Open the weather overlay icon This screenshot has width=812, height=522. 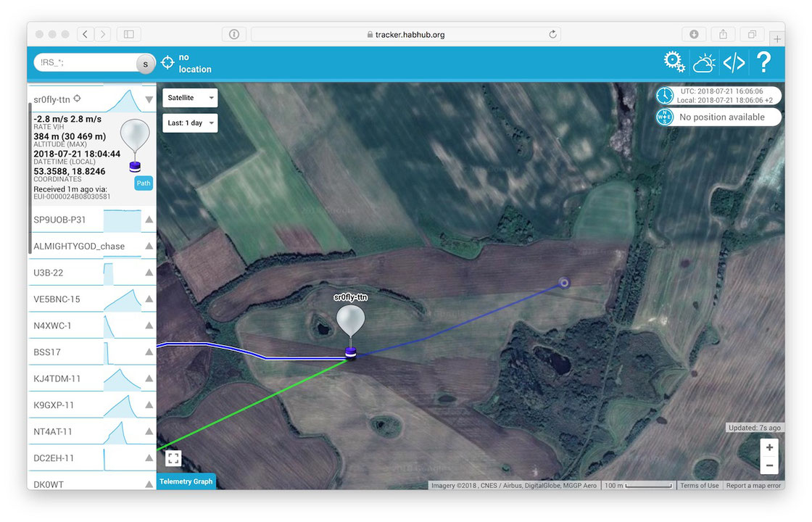704,62
